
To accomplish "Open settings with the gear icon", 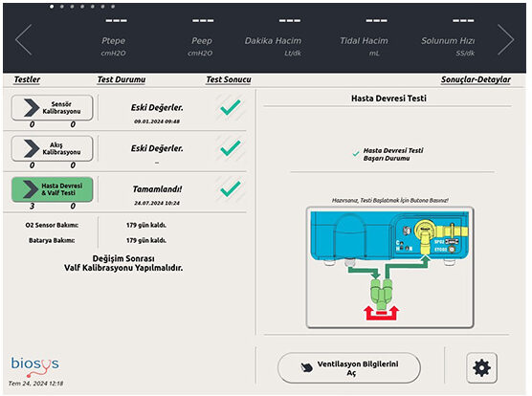I will (x=481, y=368).
